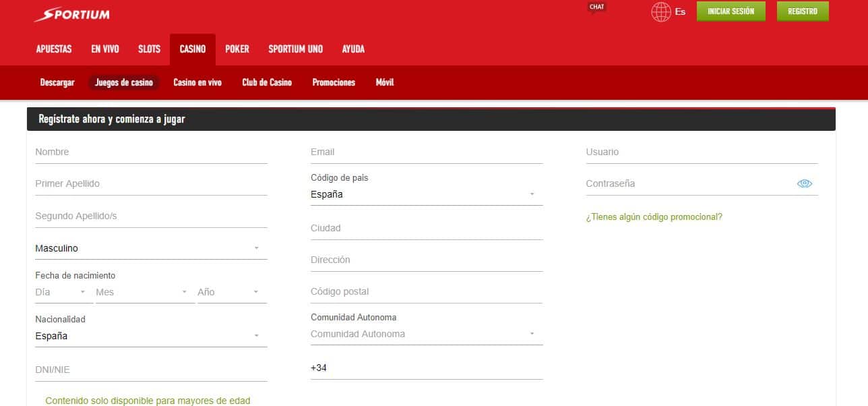Screen dimensions: 868x406
Task: Click the REGISTRO button
Action: click(802, 11)
